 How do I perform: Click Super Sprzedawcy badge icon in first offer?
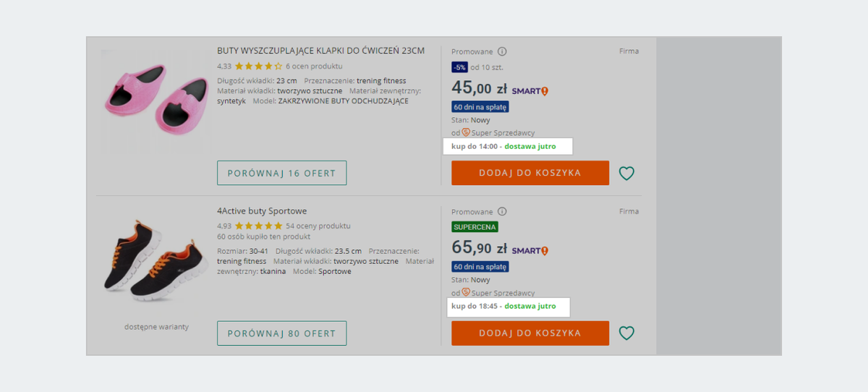tap(466, 132)
